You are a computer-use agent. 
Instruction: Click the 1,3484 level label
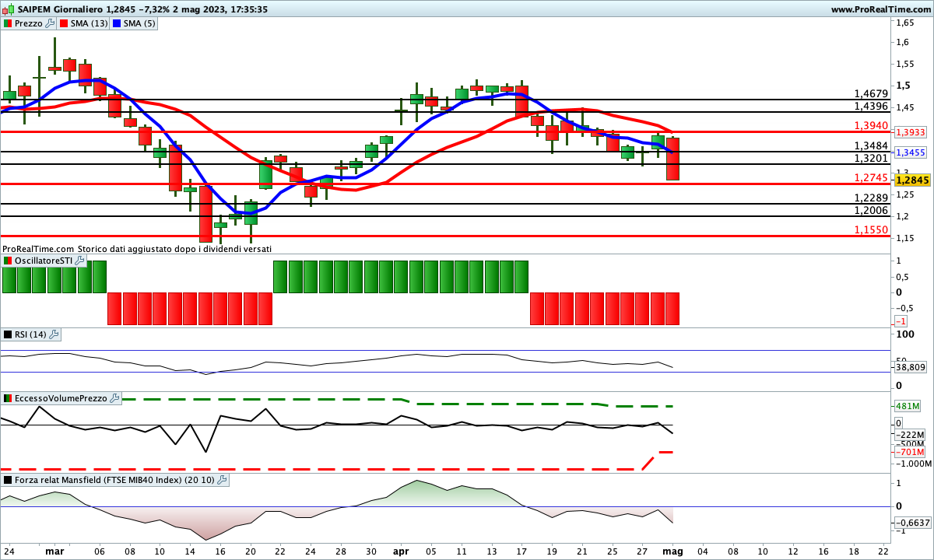coord(871,145)
